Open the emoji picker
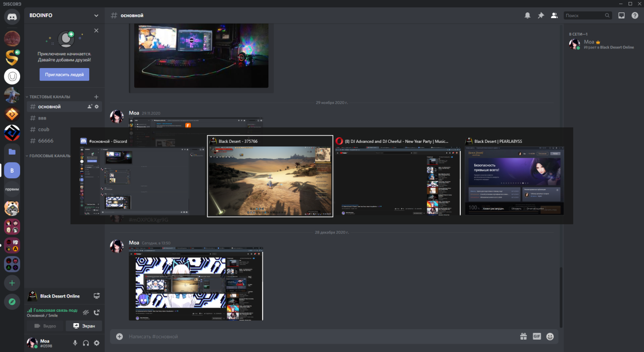 click(x=550, y=337)
